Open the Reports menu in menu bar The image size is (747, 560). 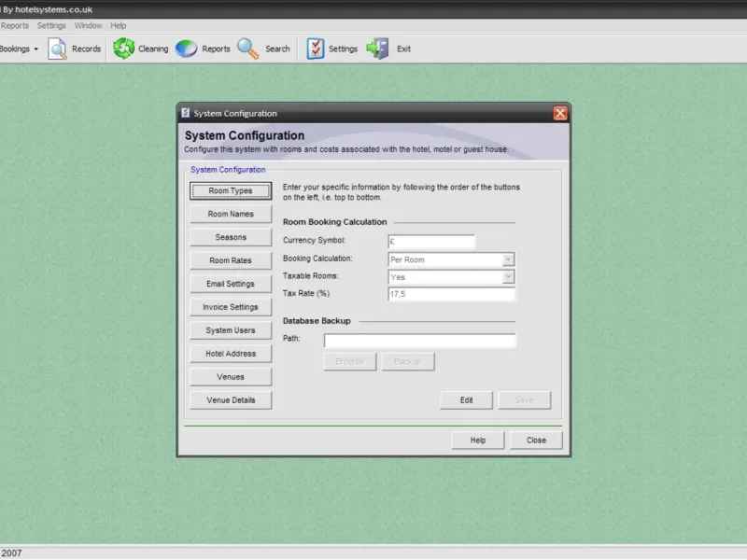click(x=15, y=26)
